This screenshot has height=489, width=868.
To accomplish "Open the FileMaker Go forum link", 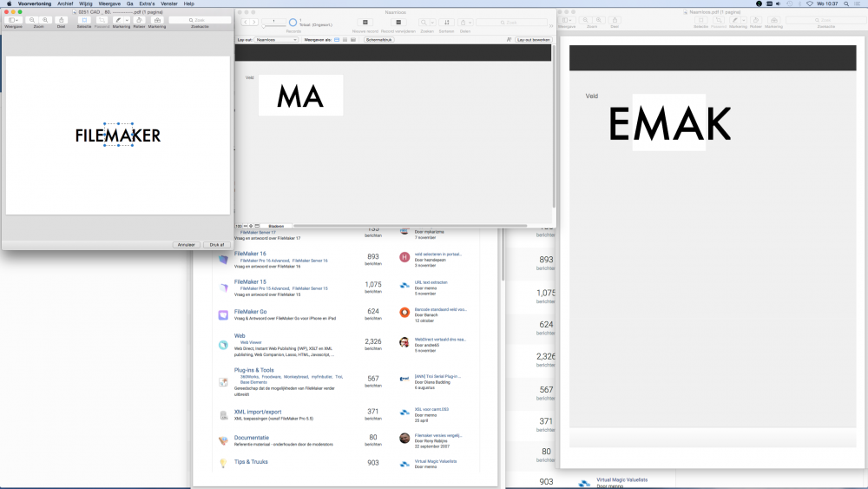I will click(250, 310).
